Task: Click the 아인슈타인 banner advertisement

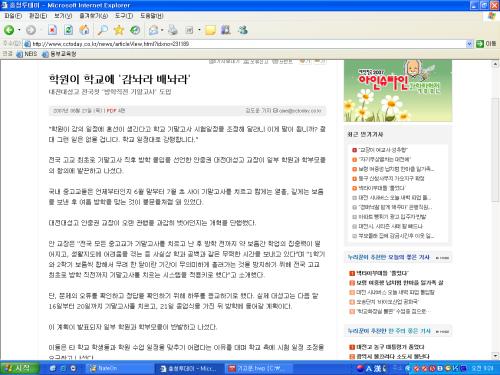Action: point(398,91)
